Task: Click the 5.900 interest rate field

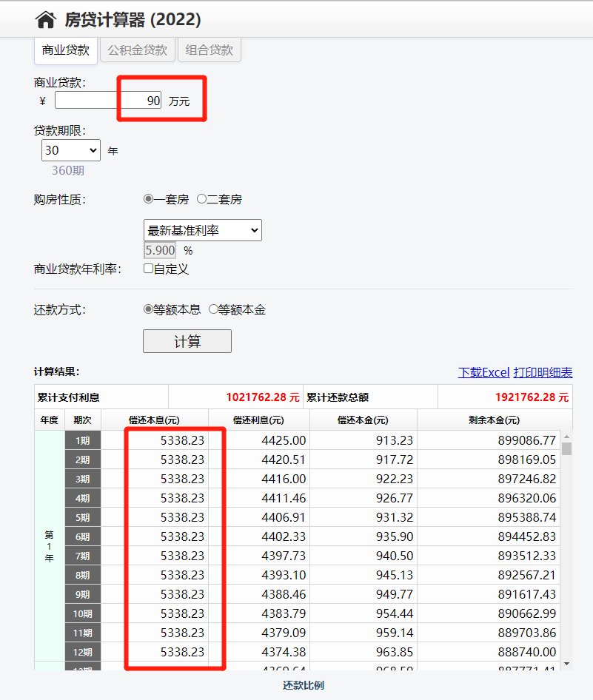Action: coord(160,250)
